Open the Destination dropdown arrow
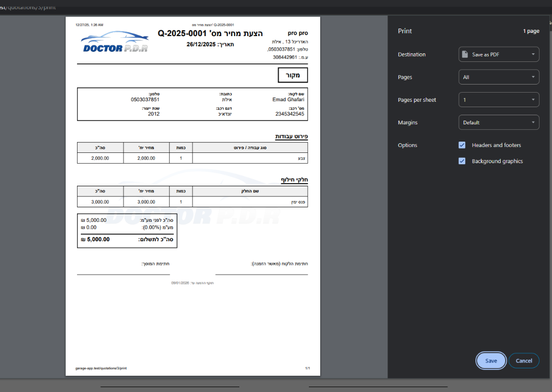This screenshot has width=552, height=392. 533,54
